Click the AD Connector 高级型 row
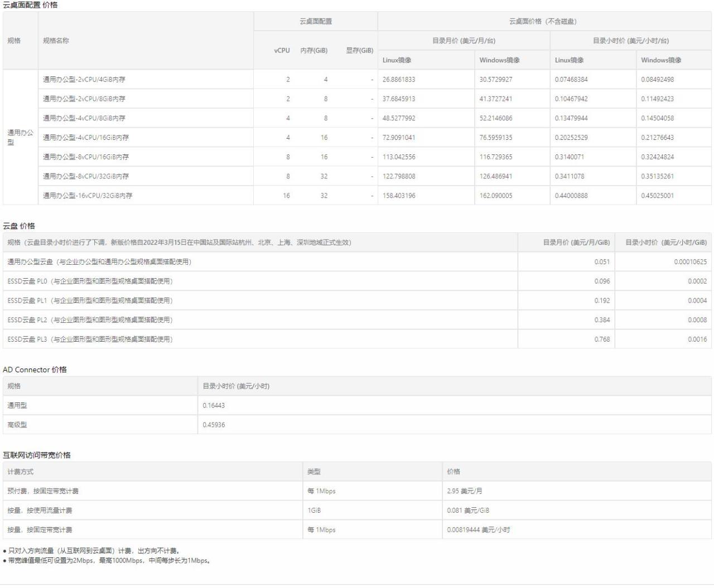Viewport: 714px width, 588px height. 357,425
